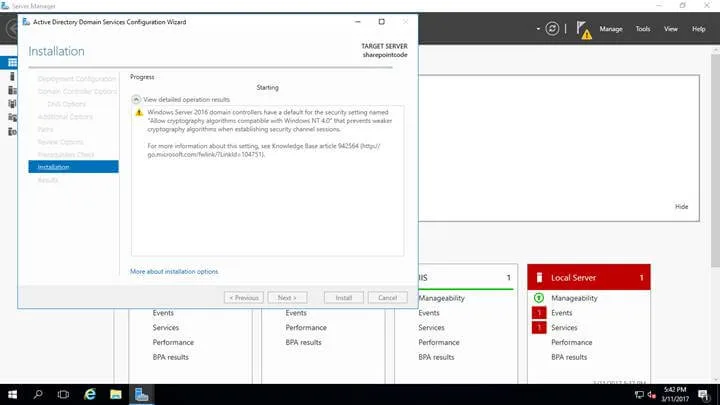This screenshot has width=720, height=405.
Task: Click the green Manageability status icon
Action: pyautogui.click(x=539, y=298)
